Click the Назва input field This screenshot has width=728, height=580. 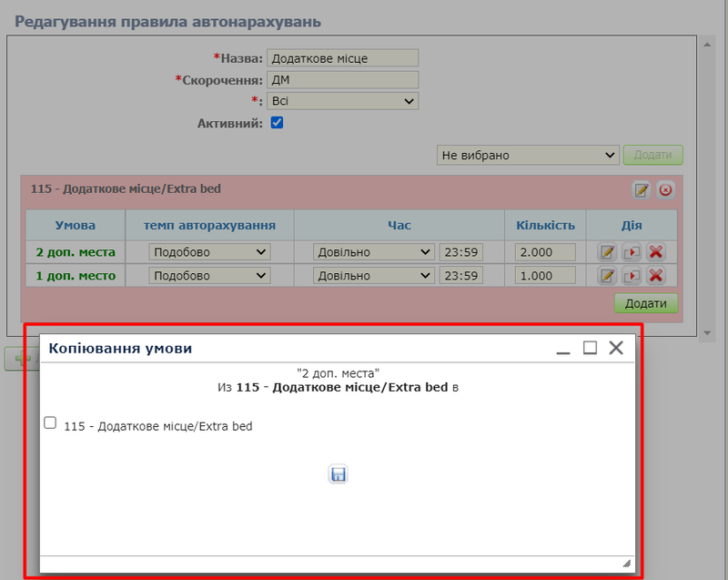[x=342, y=58]
